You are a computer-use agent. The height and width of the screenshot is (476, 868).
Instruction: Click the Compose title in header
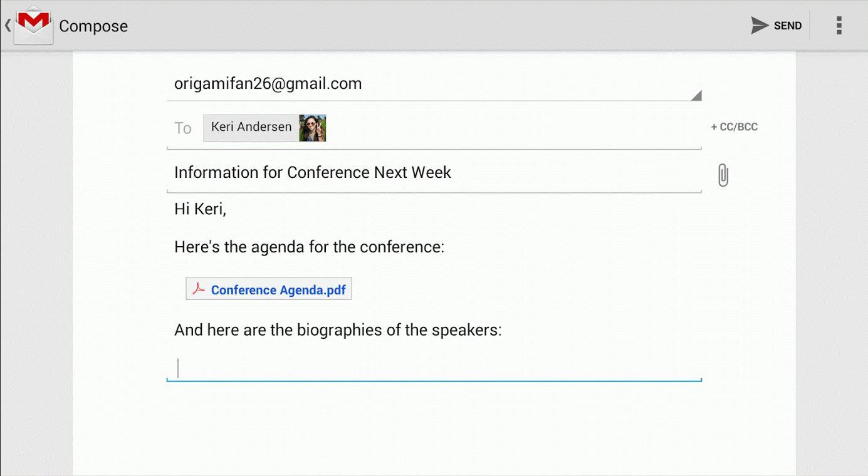[93, 26]
